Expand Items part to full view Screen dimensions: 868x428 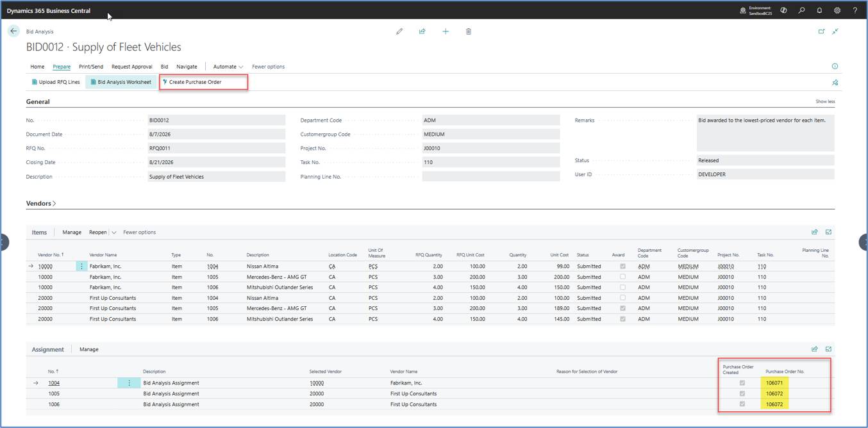(x=828, y=232)
